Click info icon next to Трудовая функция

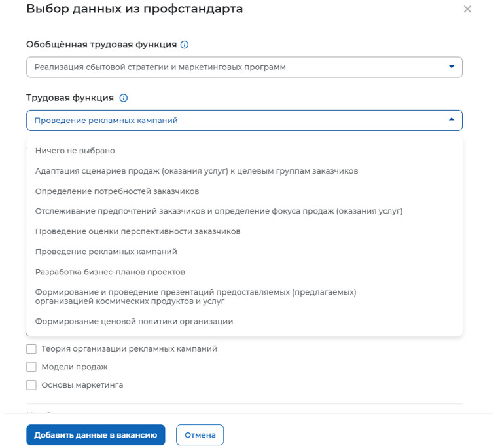[x=123, y=98]
